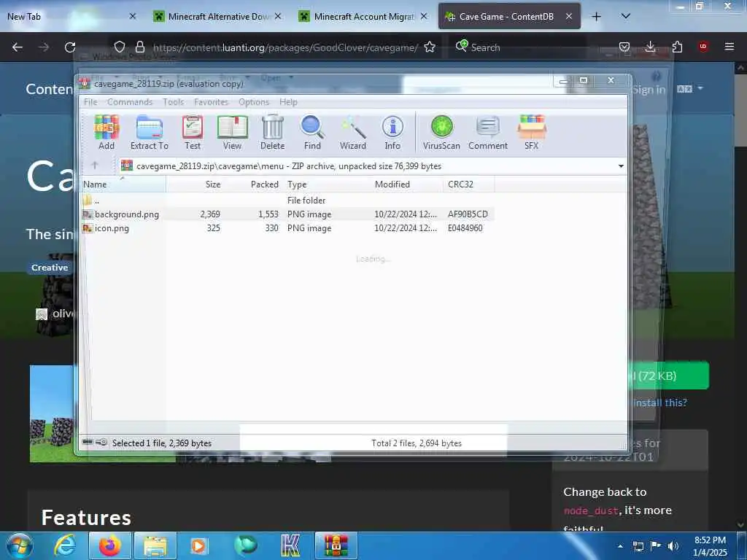Go up one folder level arrow
This screenshot has width=747, height=560.
[x=94, y=166]
